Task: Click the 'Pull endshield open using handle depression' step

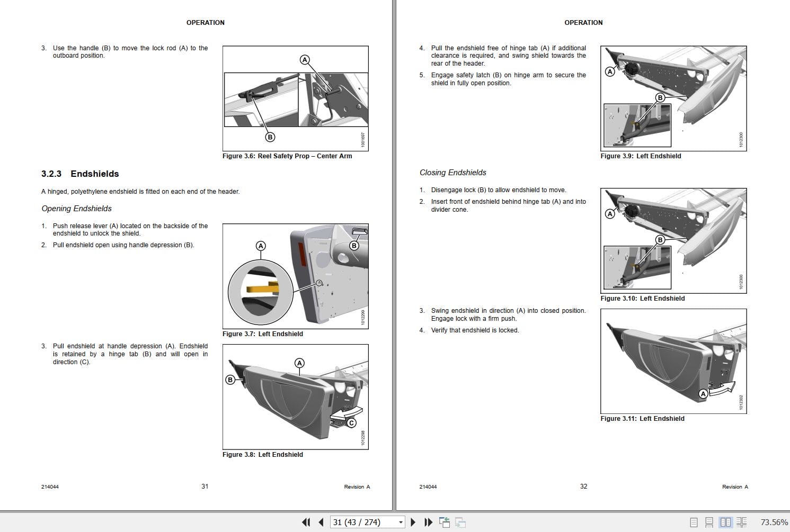Action: [x=123, y=245]
